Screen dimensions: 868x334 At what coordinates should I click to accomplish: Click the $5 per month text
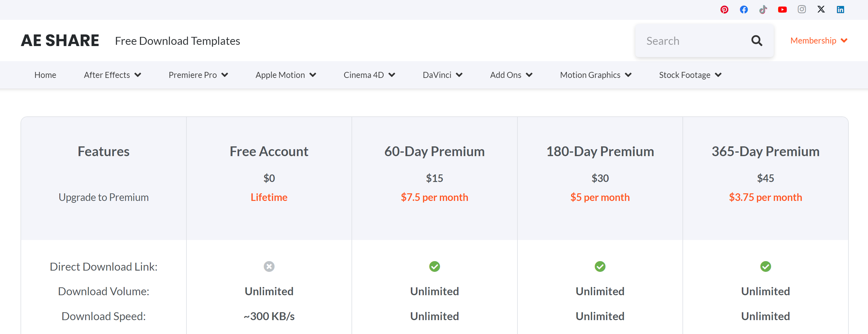point(600,197)
